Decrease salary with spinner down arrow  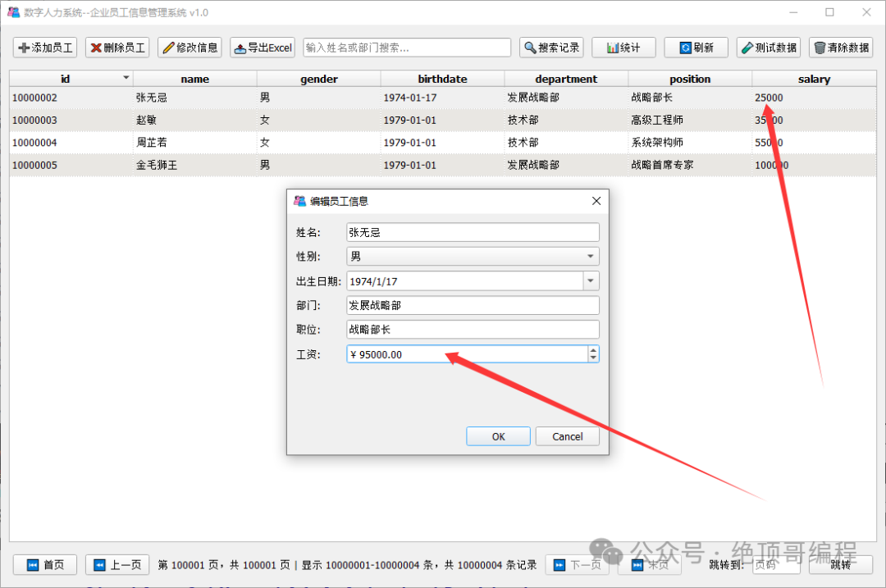click(x=593, y=358)
